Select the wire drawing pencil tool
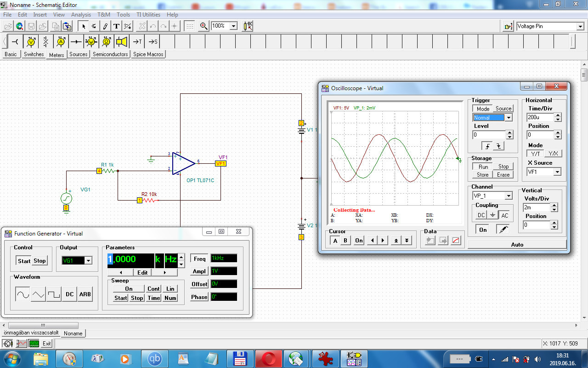The image size is (588, 368). click(106, 26)
